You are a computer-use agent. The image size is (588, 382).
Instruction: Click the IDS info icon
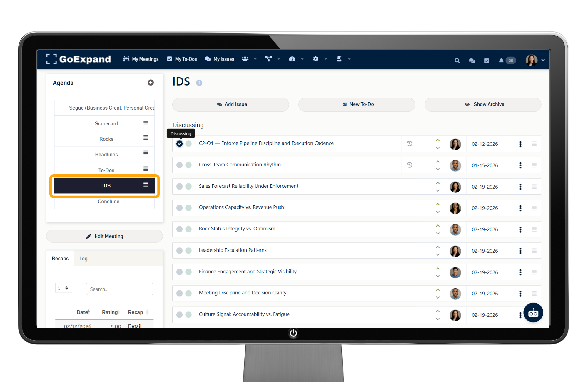tap(199, 83)
